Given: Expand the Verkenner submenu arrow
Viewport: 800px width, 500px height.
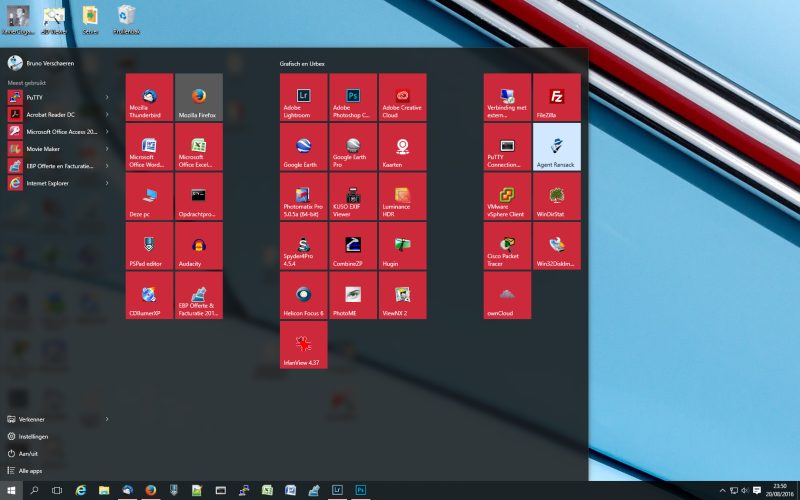Looking at the screenshot, I should pyautogui.click(x=107, y=419).
